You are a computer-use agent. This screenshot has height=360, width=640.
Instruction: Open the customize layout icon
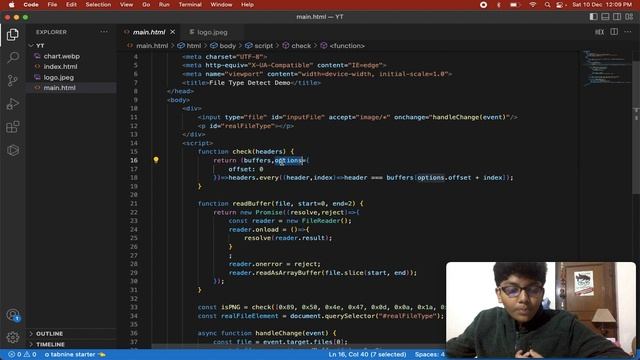pos(629,17)
